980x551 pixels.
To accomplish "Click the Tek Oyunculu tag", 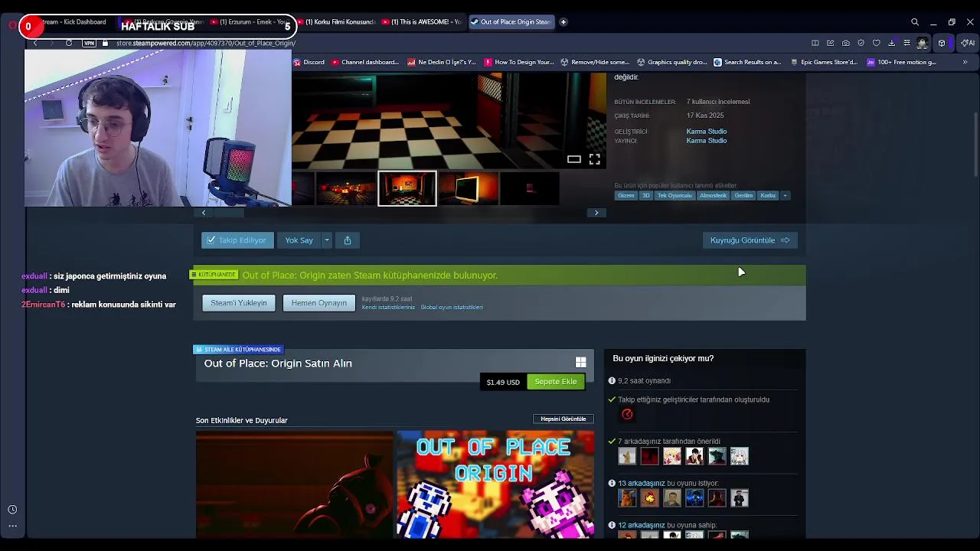I will (675, 195).
